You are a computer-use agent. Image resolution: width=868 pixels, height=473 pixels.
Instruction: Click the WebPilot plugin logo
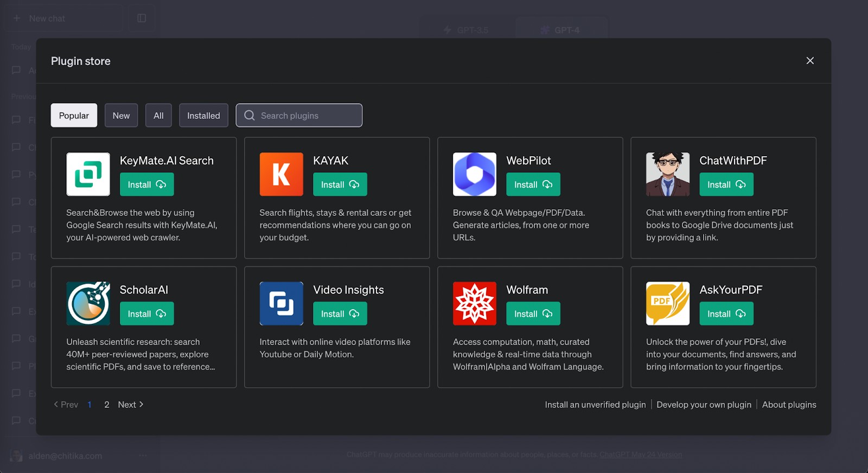coord(474,174)
